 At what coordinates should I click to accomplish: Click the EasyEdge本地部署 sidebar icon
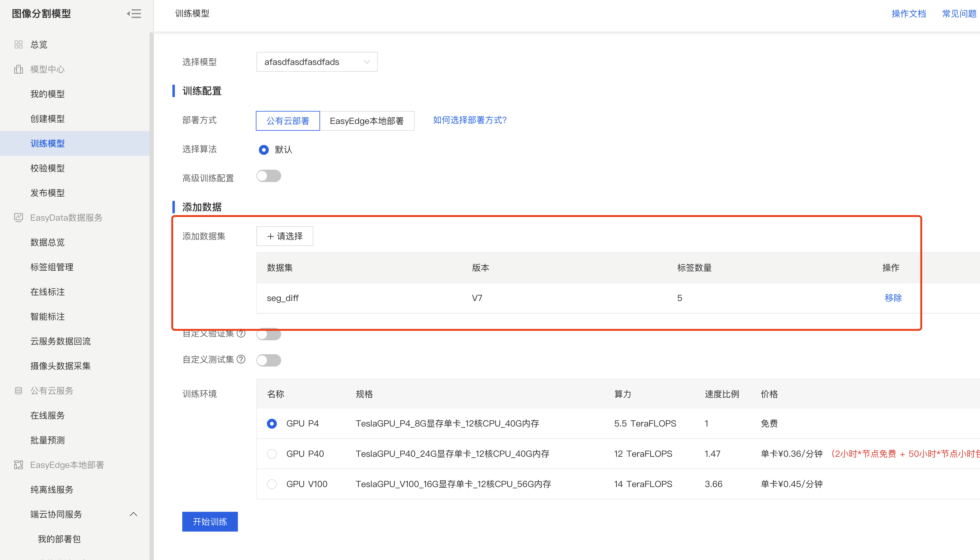(19, 465)
